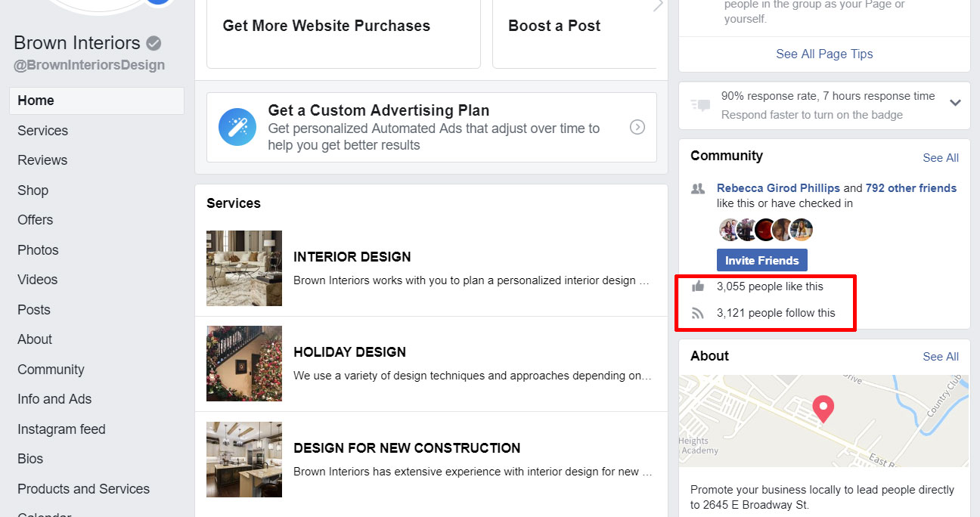This screenshot has height=517, width=980.
Task: Open the See All Page Tips link
Action: (x=824, y=54)
